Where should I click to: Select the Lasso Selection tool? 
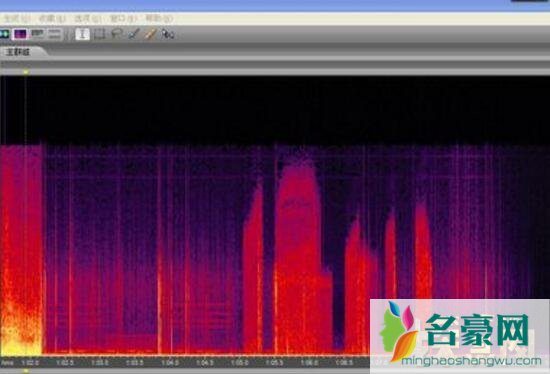116,34
